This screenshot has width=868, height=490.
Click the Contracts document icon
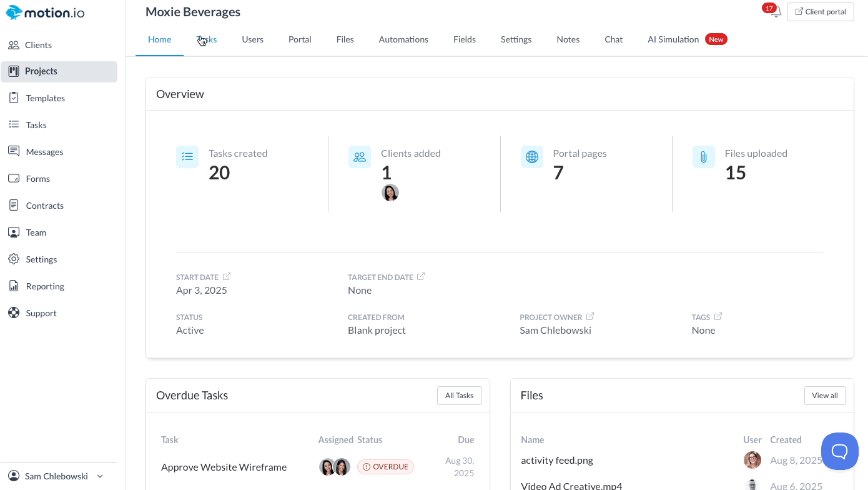click(14, 206)
